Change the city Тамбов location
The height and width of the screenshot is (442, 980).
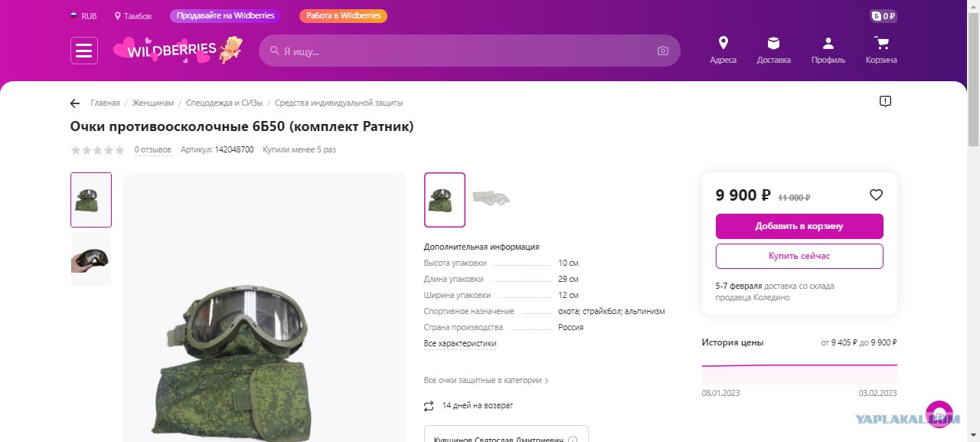(133, 16)
